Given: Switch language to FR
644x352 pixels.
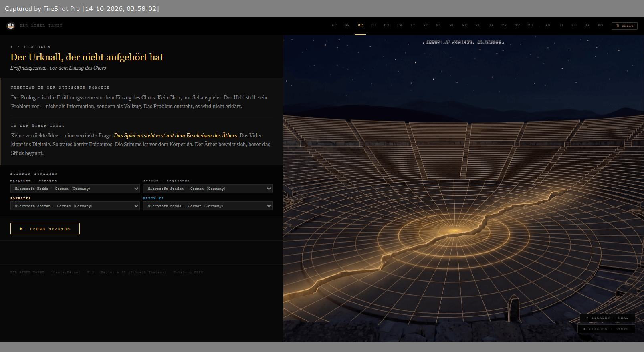Looking at the screenshot, I should (400, 25).
